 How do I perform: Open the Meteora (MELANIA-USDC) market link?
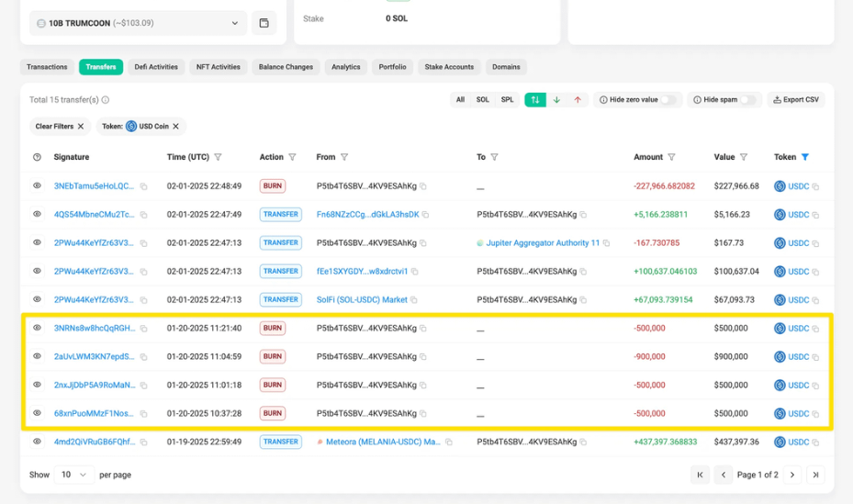[383, 442]
